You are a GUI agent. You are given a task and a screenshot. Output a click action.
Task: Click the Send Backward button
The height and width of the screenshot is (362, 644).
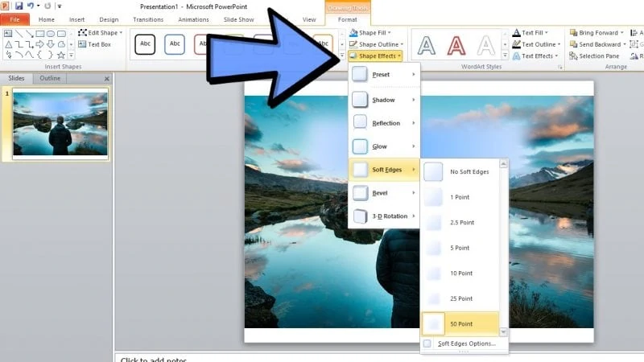click(597, 44)
